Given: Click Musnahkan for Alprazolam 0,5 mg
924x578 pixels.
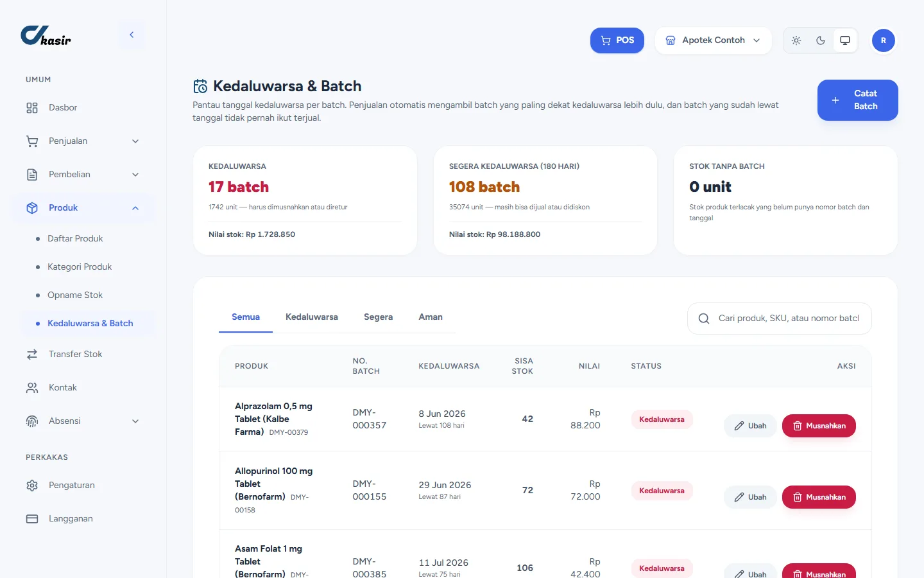Looking at the screenshot, I should click(819, 426).
